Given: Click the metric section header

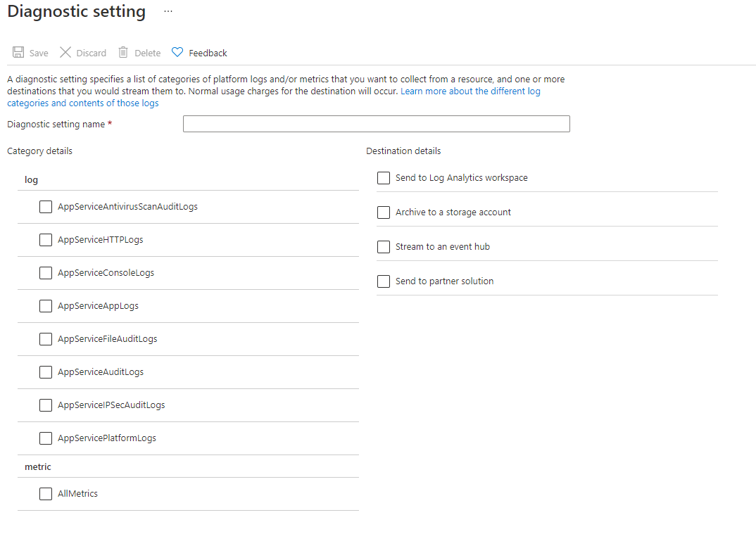Looking at the screenshot, I should 37,466.
